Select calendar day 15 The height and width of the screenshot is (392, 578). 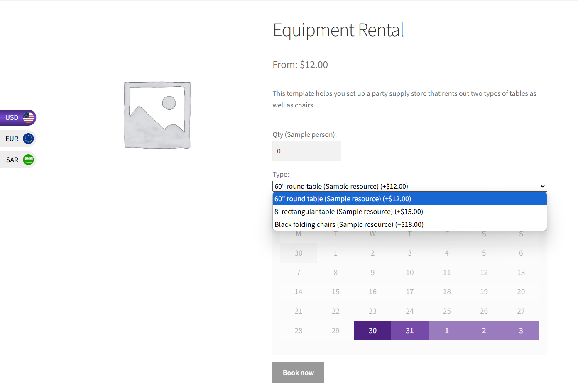point(336,292)
